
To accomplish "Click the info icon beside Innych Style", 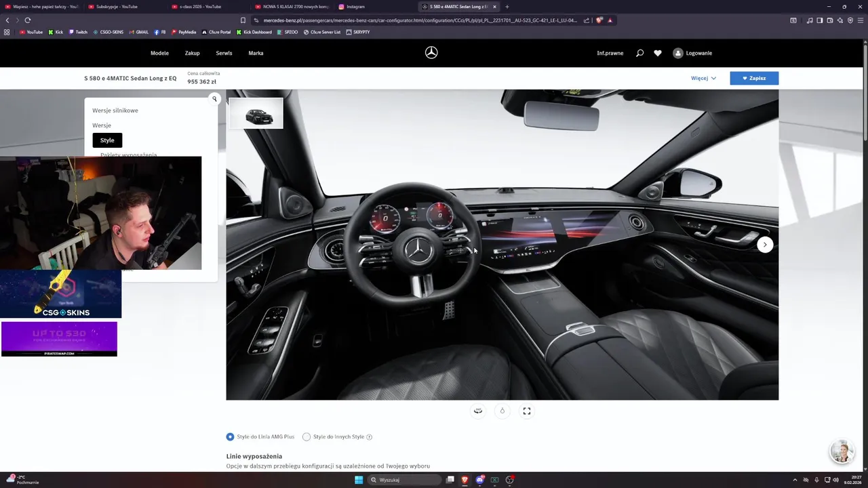I will click(x=369, y=437).
